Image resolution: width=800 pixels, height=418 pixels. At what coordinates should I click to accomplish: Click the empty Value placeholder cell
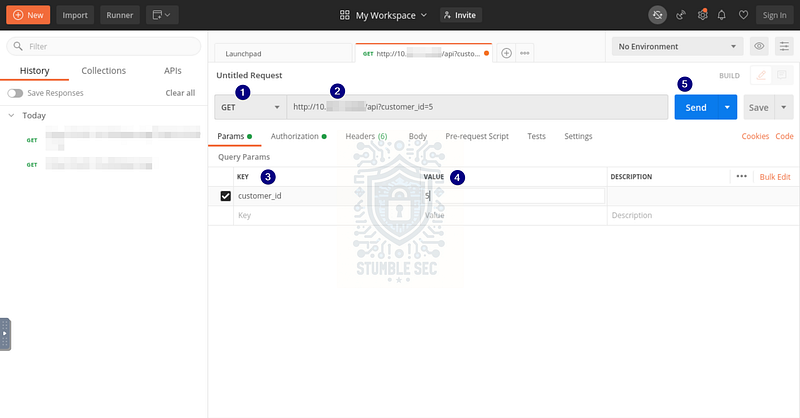point(513,215)
